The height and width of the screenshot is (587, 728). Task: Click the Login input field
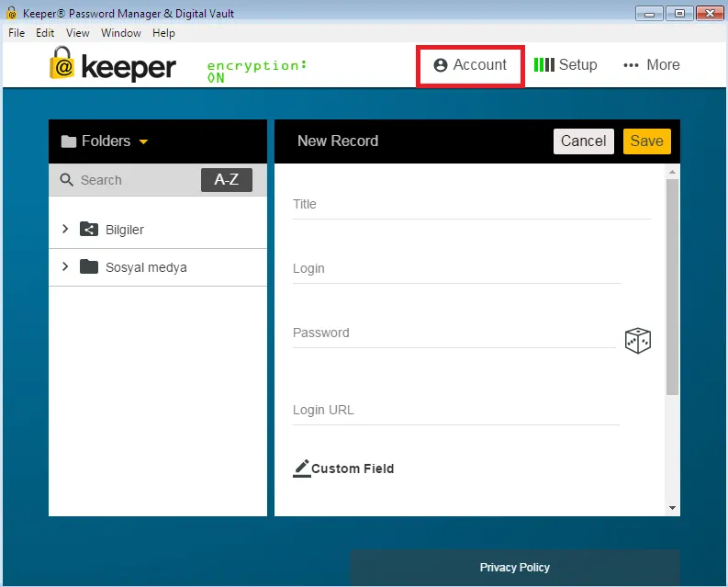pyautogui.click(x=456, y=268)
